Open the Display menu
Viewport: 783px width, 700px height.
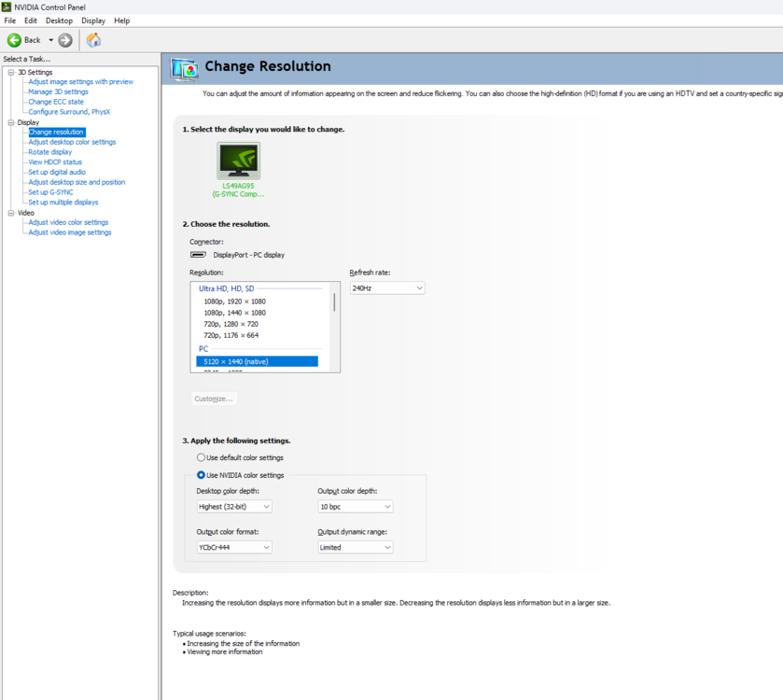click(93, 21)
